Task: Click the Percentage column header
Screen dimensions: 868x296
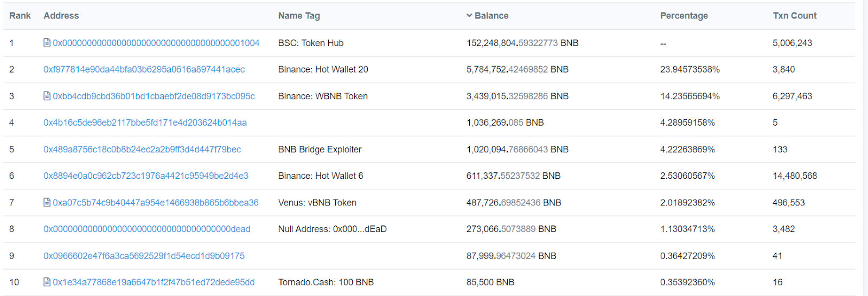Action: [x=684, y=16]
